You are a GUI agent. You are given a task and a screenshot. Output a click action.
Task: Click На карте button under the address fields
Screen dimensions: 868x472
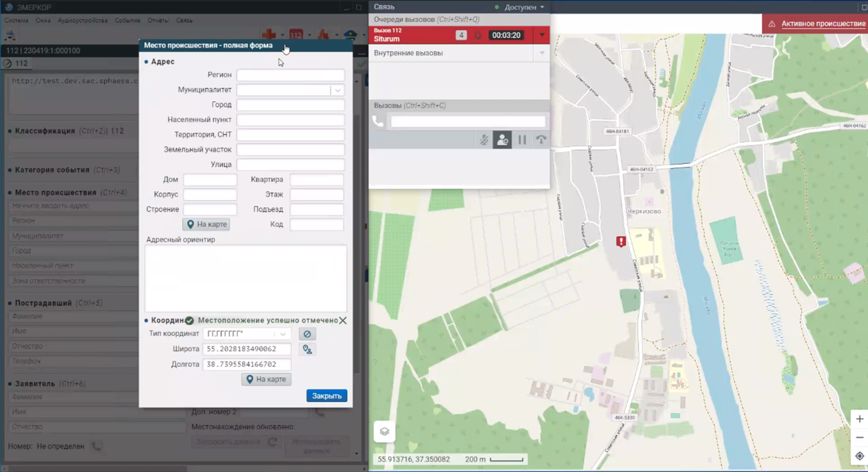pyautogui.click(x=206, y=224)
